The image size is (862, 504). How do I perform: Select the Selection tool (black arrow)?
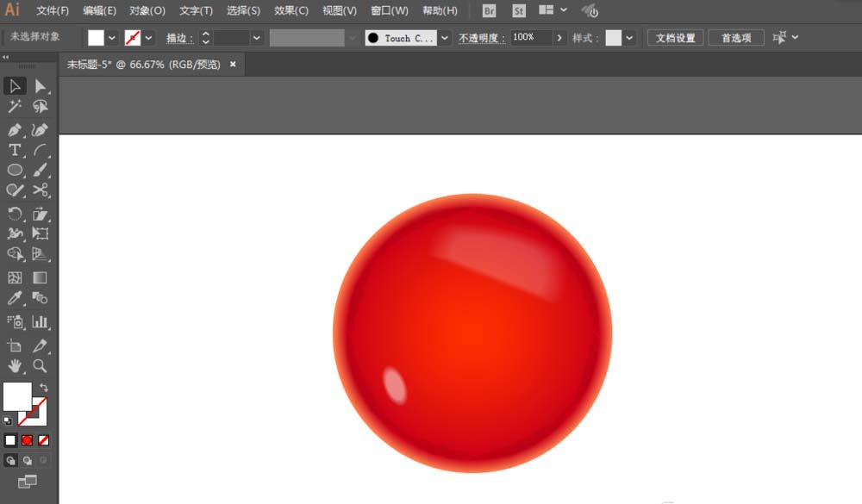pos(15,86)
